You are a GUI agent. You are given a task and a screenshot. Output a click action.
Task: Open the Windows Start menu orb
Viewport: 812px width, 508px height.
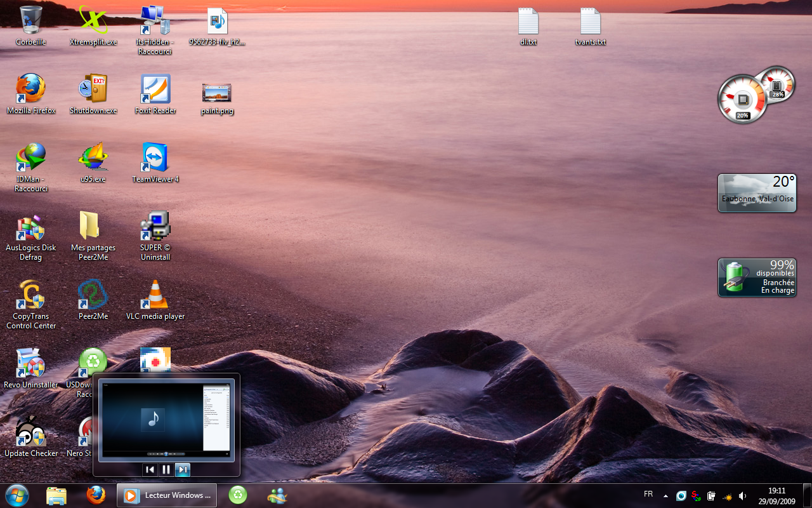[x=17, y=495]
